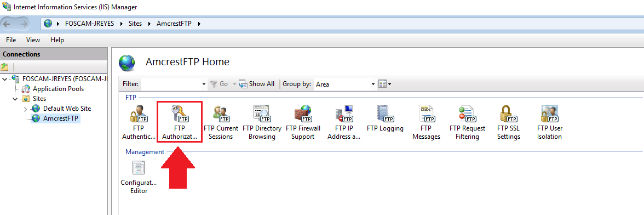The height and width of the screenshot is (215, 644).
Task: Click the globe icon in address bar
Action: pyautogui.click(x=48, y=24)
